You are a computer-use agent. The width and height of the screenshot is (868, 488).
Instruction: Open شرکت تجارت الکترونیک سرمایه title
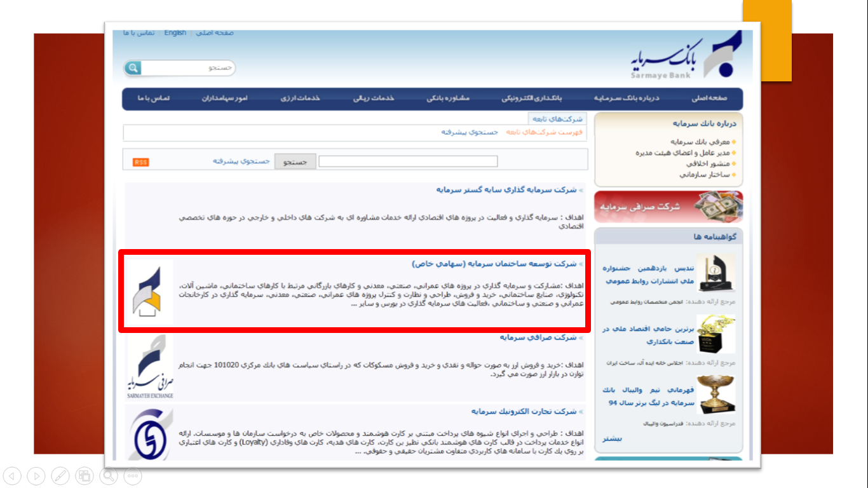(x=524, y=412)
